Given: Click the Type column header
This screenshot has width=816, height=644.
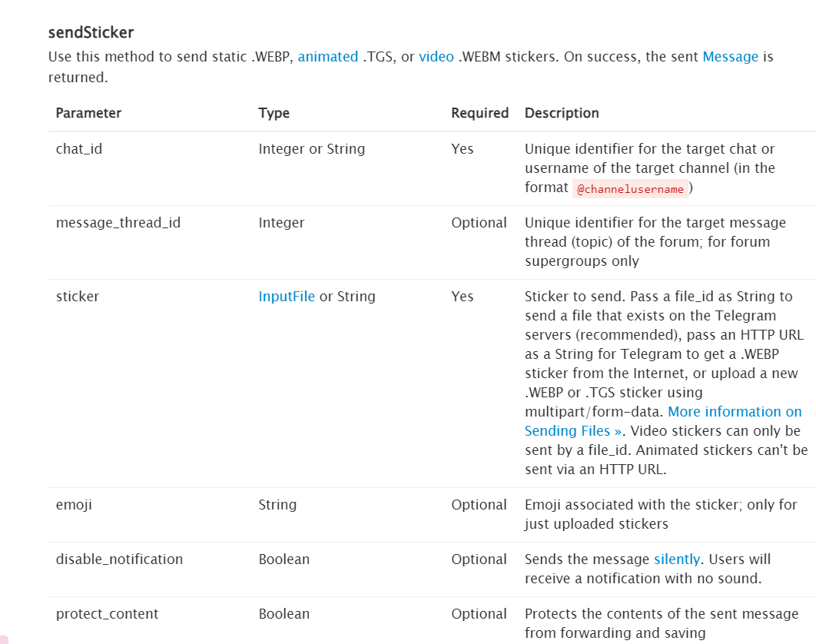Looking at the screenshot, I should [274, 113].
